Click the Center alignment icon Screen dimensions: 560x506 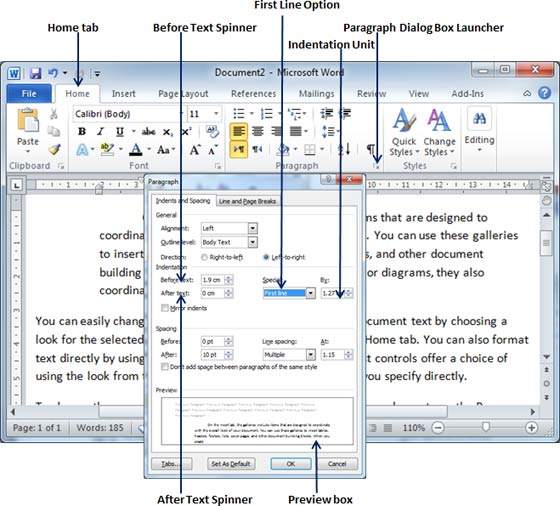(258, 131)
